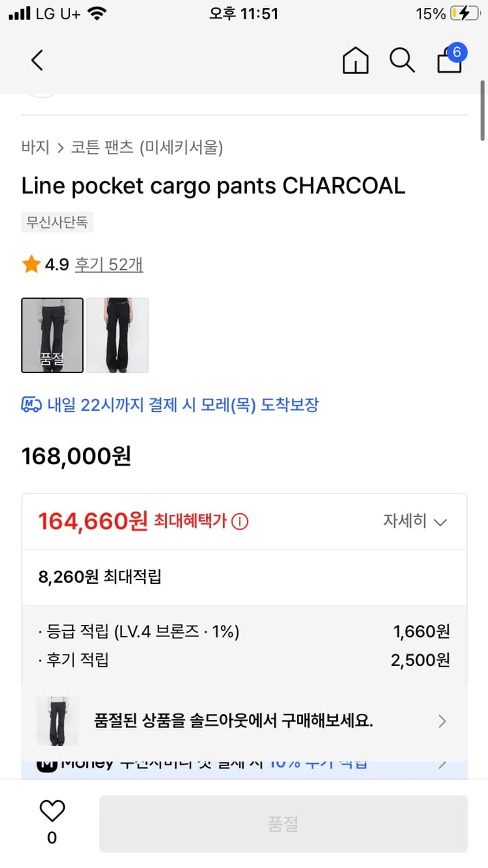
Task: Tap the delivery truck icon
Action: 31,404
